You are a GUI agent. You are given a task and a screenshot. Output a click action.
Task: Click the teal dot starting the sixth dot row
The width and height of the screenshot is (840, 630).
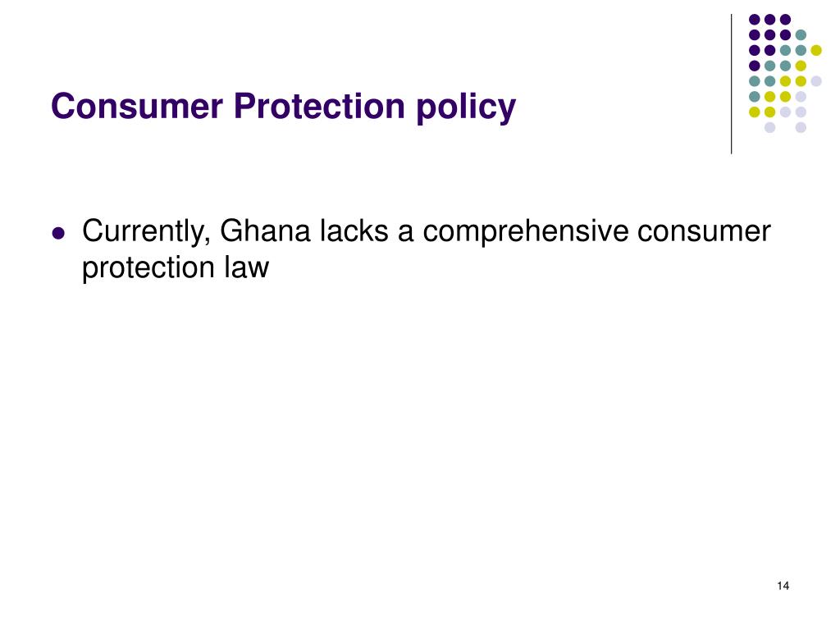coord(755,97)
